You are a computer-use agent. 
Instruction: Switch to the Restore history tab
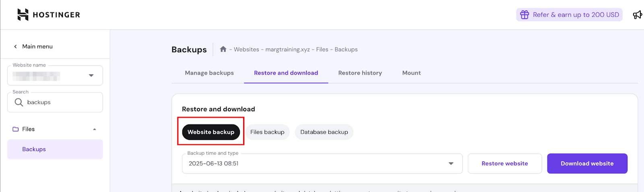click(360, 73)
